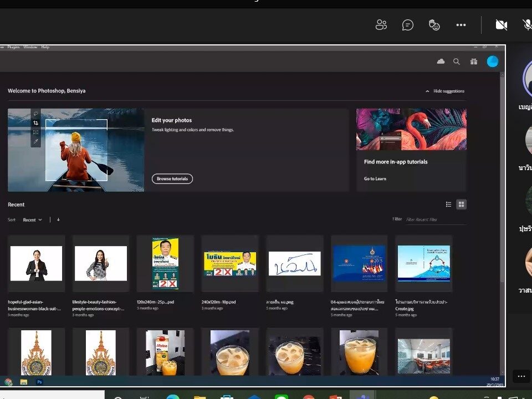
Task: Open hopeful-glad-asian-businesswoman recent file
Action: click(x=37, y=264)
